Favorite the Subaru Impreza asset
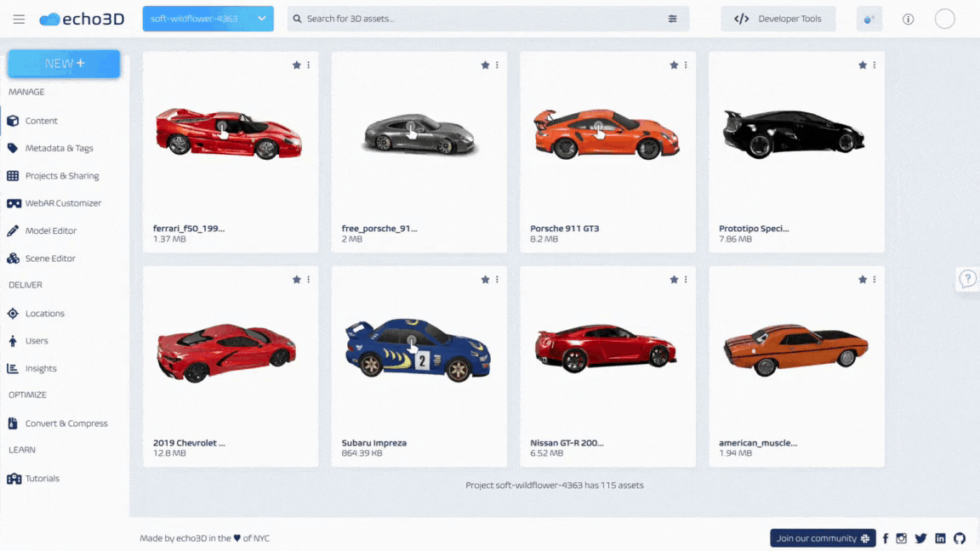Screen dimensions: 980x551 coord(486,280)
